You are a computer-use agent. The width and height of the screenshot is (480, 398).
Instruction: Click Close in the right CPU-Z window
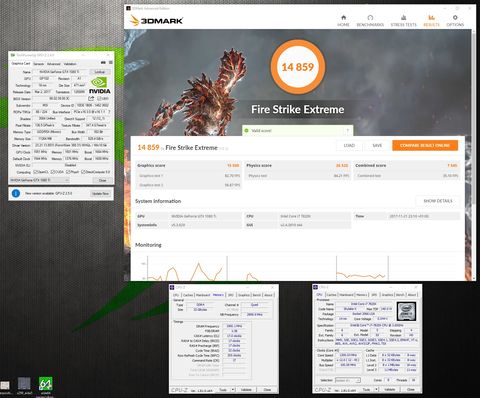tap(410, 389)
